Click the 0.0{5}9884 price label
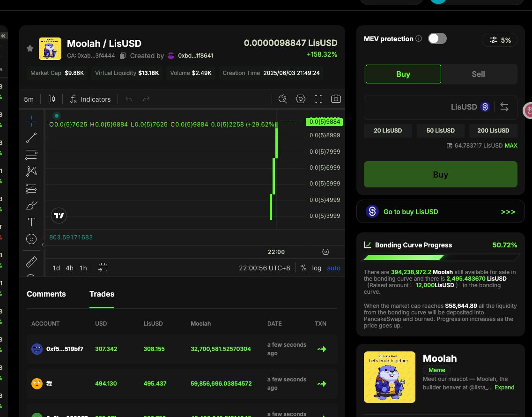Screen dimensions: 532x417 click(325, 122)
